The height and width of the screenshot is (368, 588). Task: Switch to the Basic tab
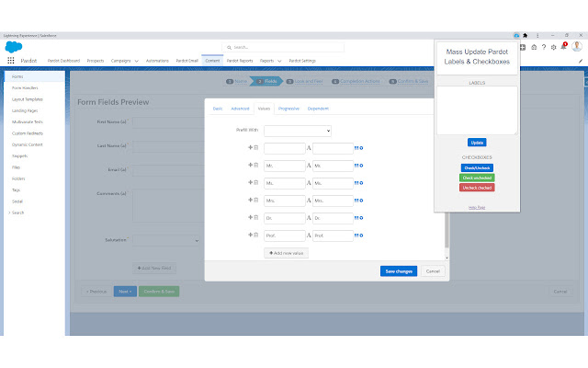[218, 109]
